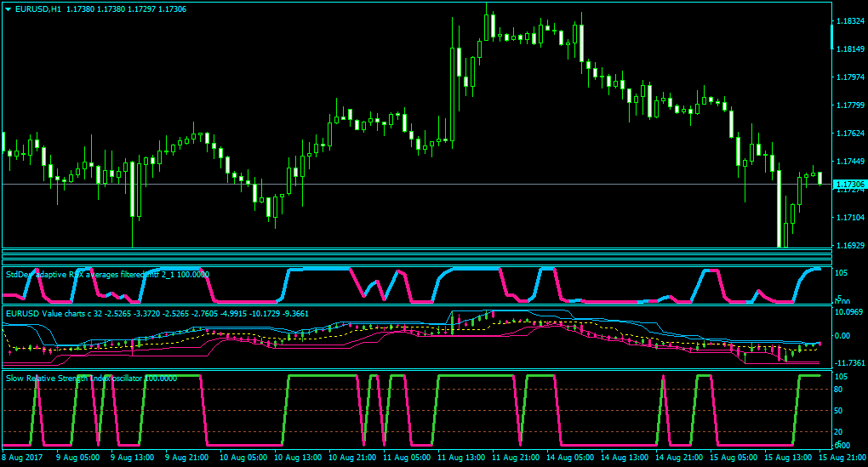Click the 1.17624 price scale label

850,134
